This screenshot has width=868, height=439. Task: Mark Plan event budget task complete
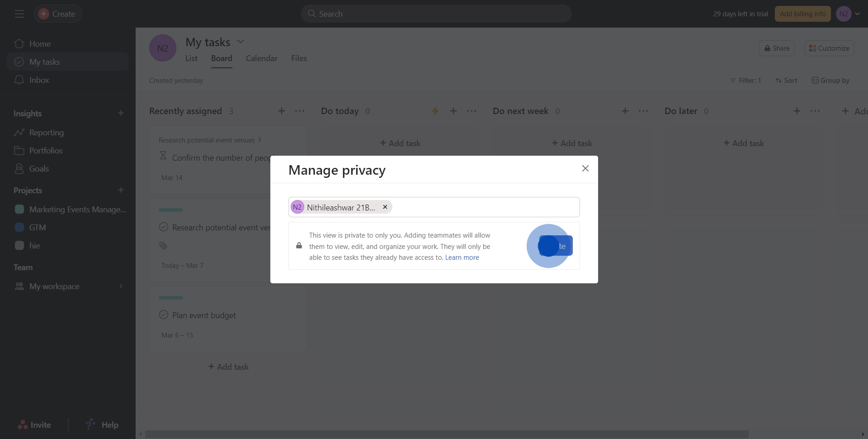pyautogui.click(x=164, y=315)
